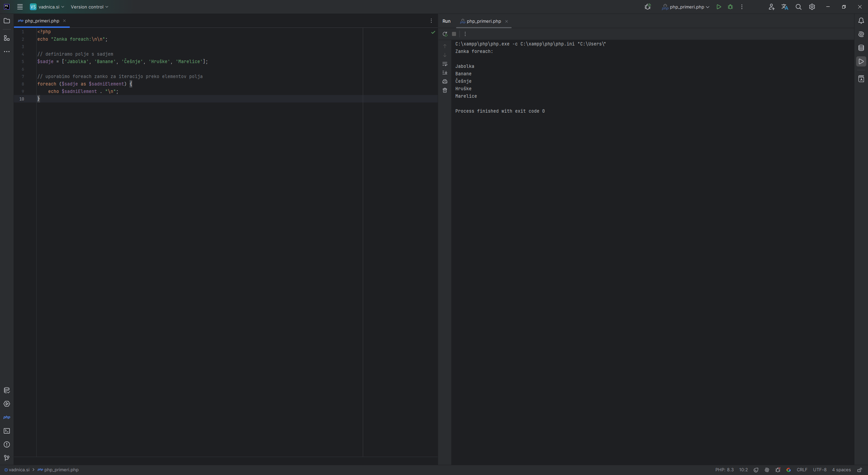868x475 pixels.
Task: Clear the Run console output with trash icon
Action: [x=445, y=90]
